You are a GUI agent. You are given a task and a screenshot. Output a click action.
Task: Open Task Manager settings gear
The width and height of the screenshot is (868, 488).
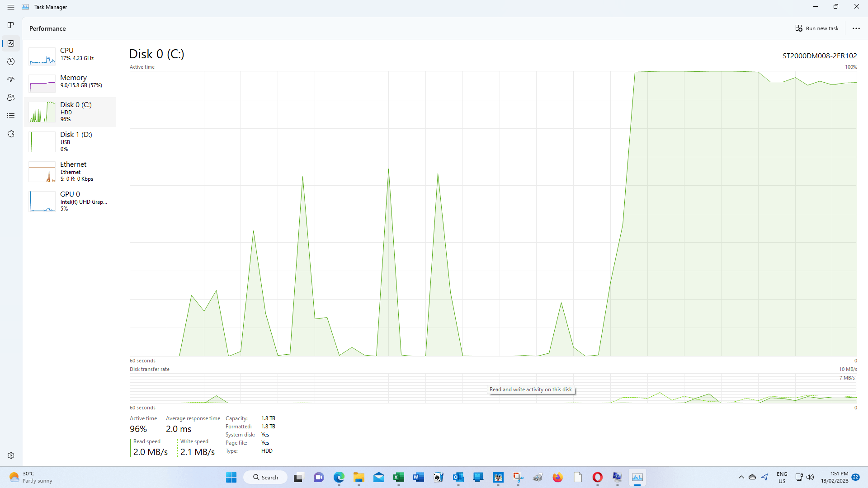pos(11,455)
